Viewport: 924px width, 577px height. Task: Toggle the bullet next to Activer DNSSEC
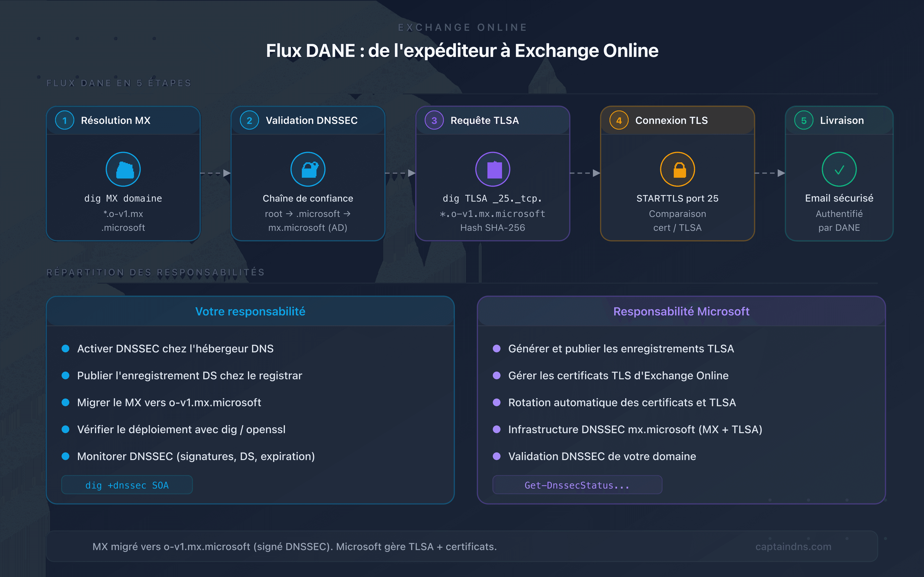click(66, 348)
